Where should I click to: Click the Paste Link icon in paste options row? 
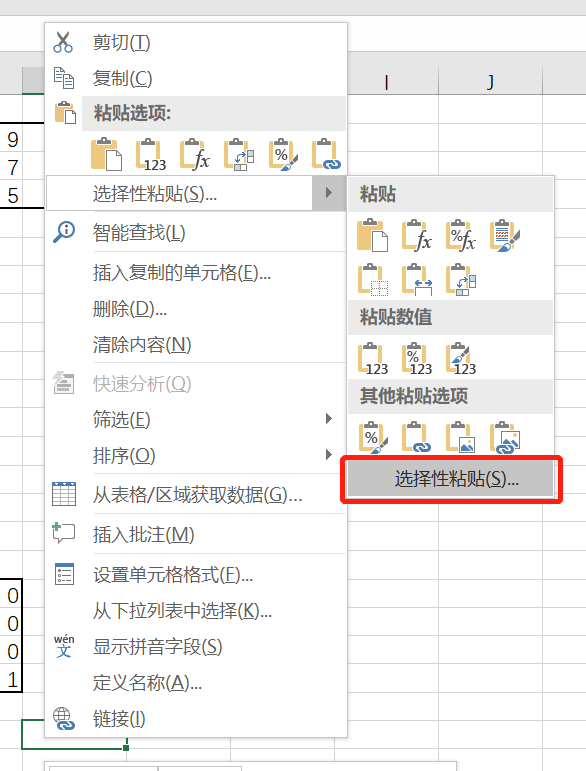pos(326,155)
